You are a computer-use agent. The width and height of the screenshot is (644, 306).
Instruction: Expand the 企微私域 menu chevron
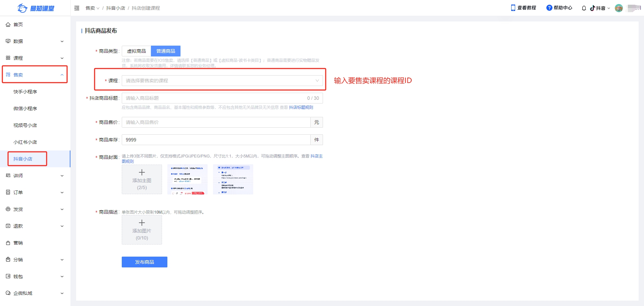pyautogui.click(x=62, y=293)
